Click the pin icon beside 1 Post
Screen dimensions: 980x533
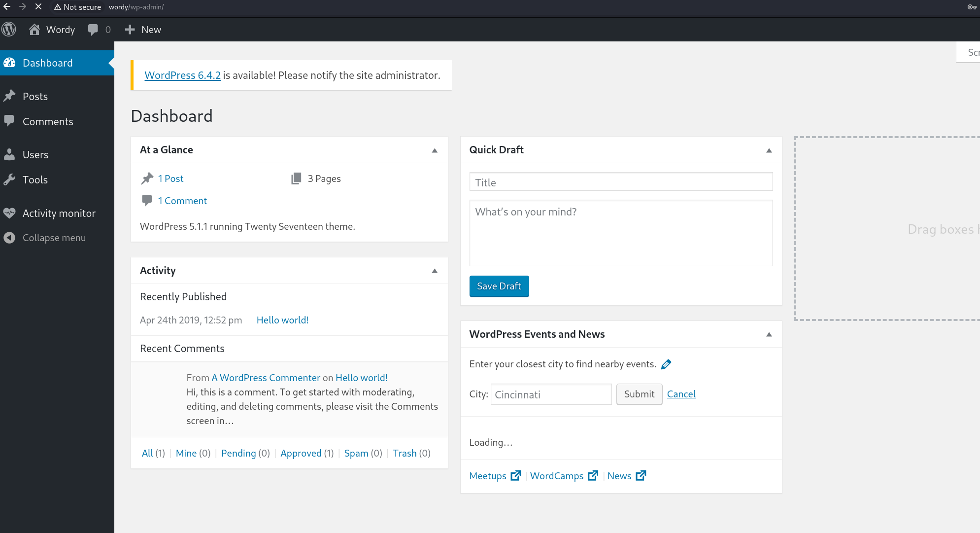click(x=147, y=178)
